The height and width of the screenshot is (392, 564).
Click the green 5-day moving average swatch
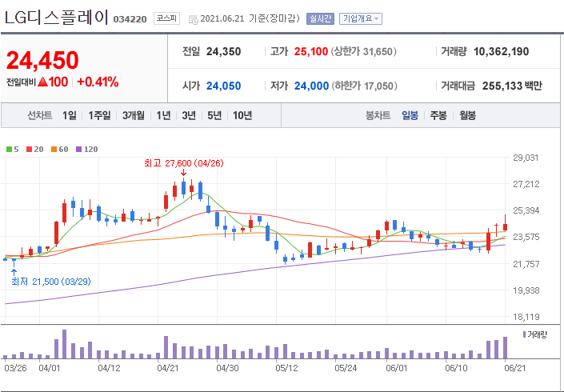pos(10,150)
